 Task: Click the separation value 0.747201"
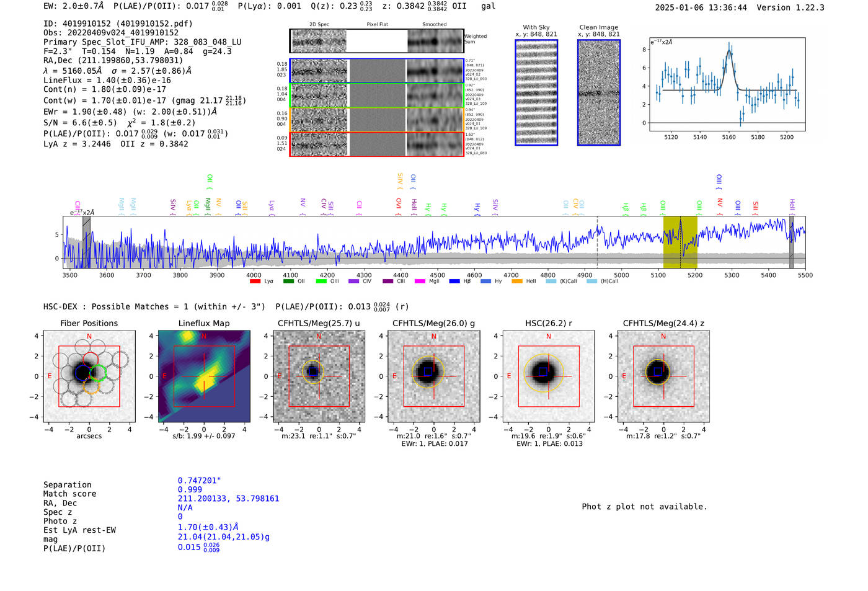[199, 481]
